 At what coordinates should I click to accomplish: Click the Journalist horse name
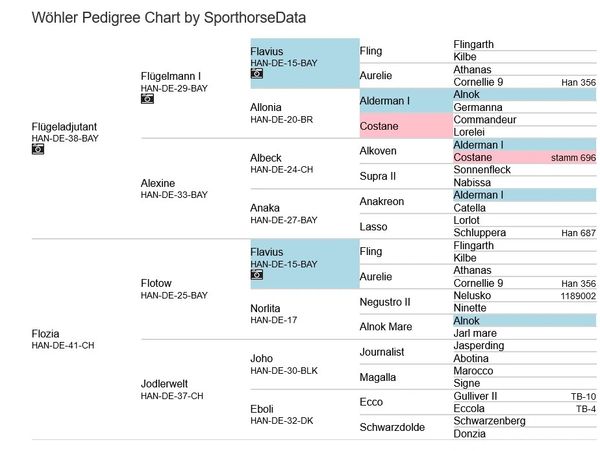tap(381, 351)
